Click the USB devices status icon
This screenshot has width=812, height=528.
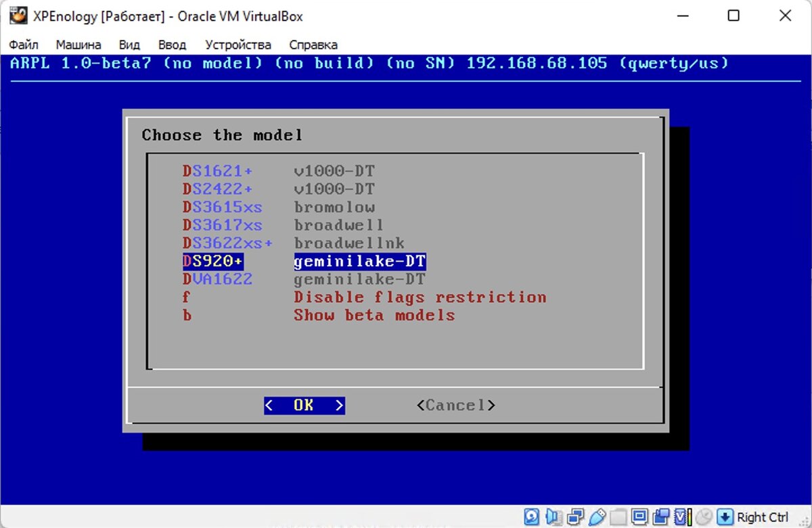pos(597,517)
